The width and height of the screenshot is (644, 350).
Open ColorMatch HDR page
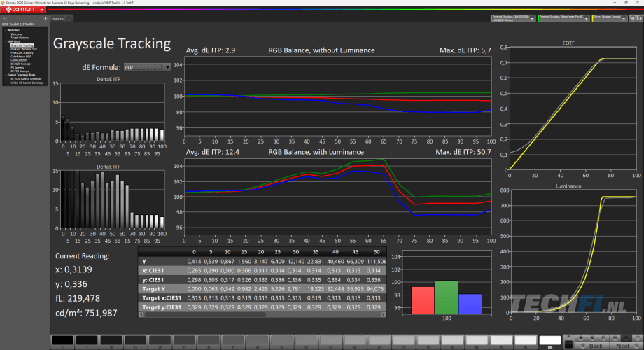point(20,56)
